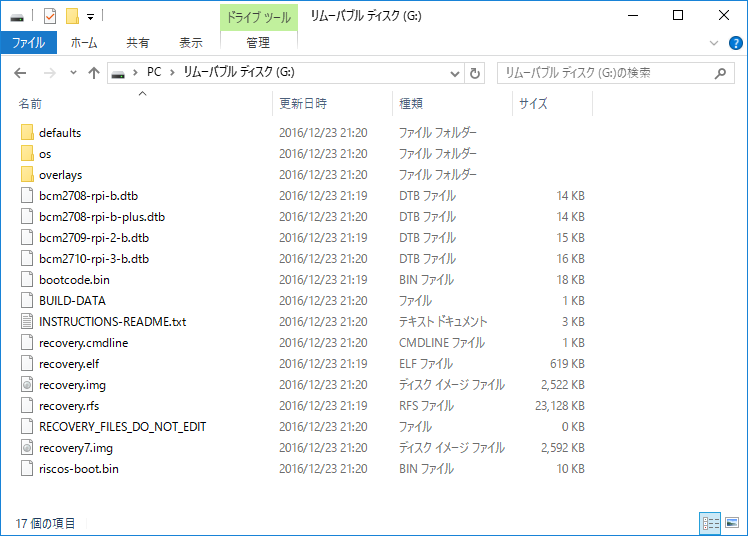Switch to details view in the status bar

click(x=710, y=524)
